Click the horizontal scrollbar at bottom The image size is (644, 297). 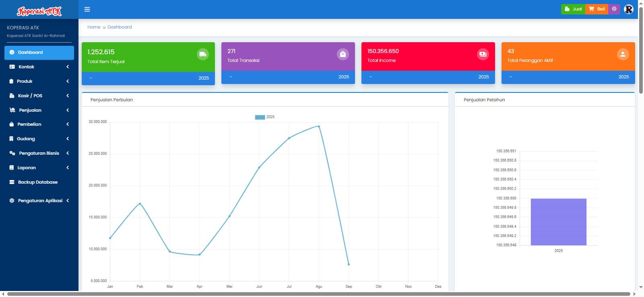click(x=318, y=294)
